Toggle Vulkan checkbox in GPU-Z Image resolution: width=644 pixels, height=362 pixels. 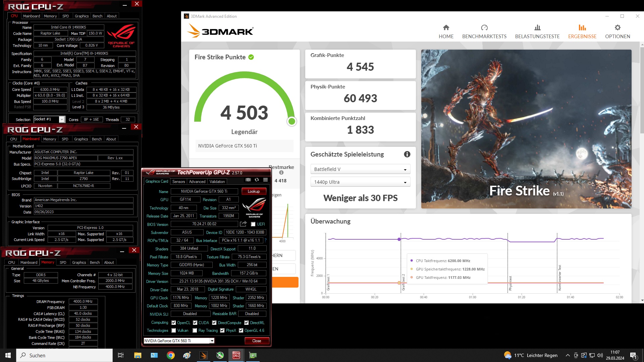(174, 330)
